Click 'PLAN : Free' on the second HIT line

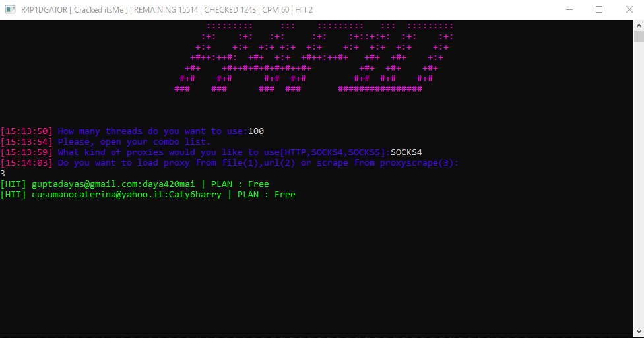[266, 195]
